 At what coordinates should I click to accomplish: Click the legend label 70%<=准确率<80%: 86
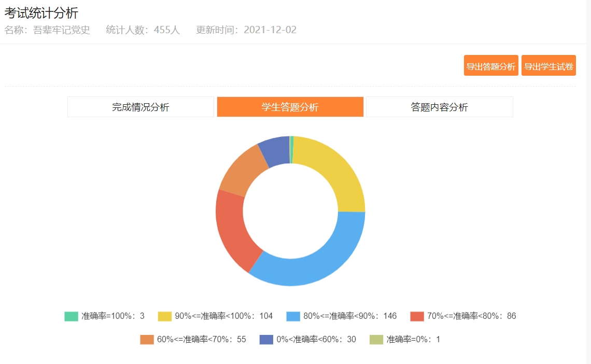471,316
